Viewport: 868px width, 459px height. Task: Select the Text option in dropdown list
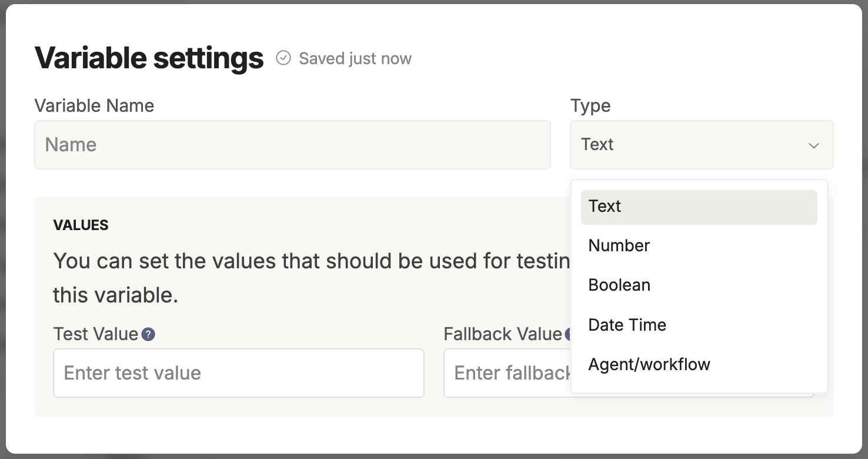(x=699, y=207)
